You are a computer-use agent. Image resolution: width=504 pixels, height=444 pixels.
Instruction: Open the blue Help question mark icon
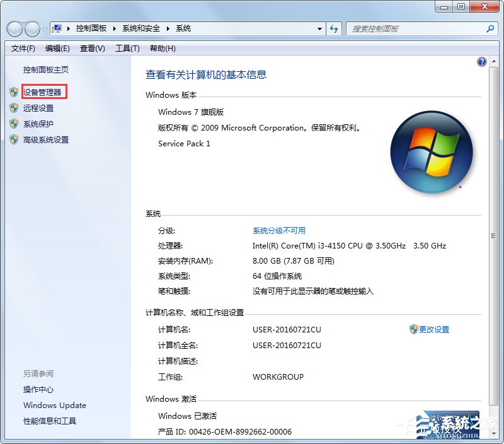pos(481,61)
